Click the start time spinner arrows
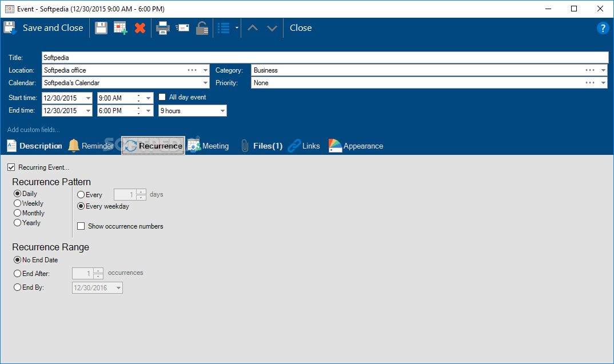Screen dimensions: 614x364 [x=138, y=98]
